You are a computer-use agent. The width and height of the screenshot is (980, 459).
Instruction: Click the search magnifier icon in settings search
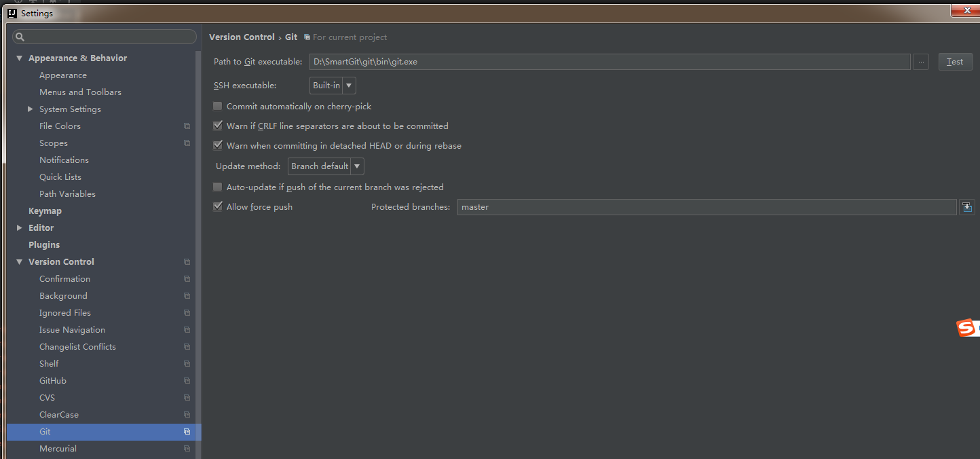click(x=20, y=37)
